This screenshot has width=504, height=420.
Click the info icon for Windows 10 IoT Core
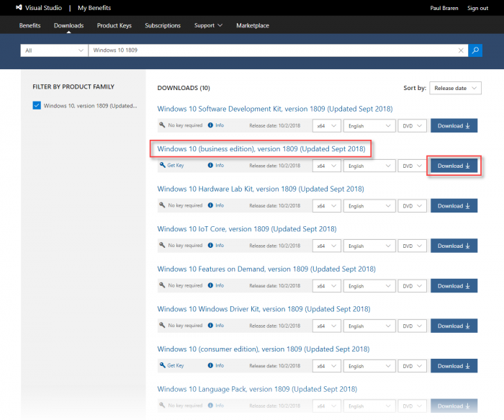[210, 246]
